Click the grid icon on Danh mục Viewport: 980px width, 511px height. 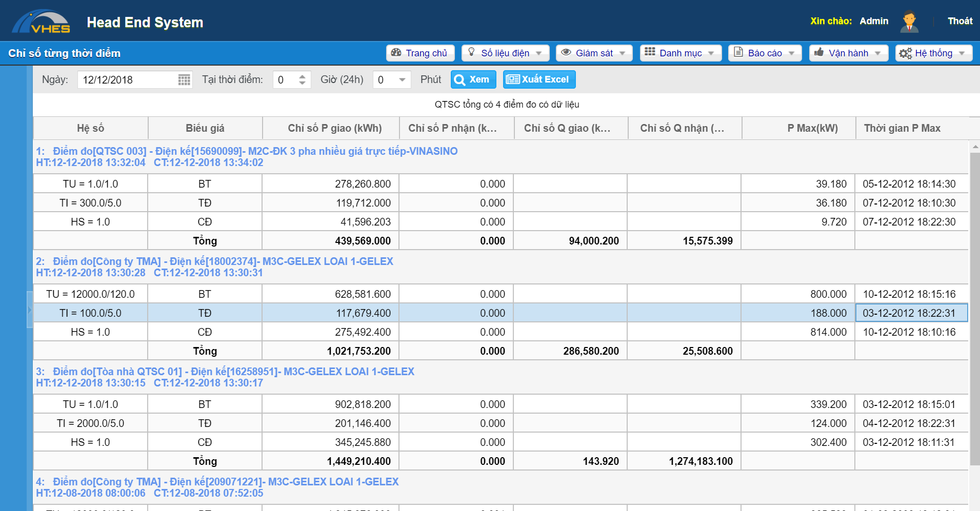point(650,52)
